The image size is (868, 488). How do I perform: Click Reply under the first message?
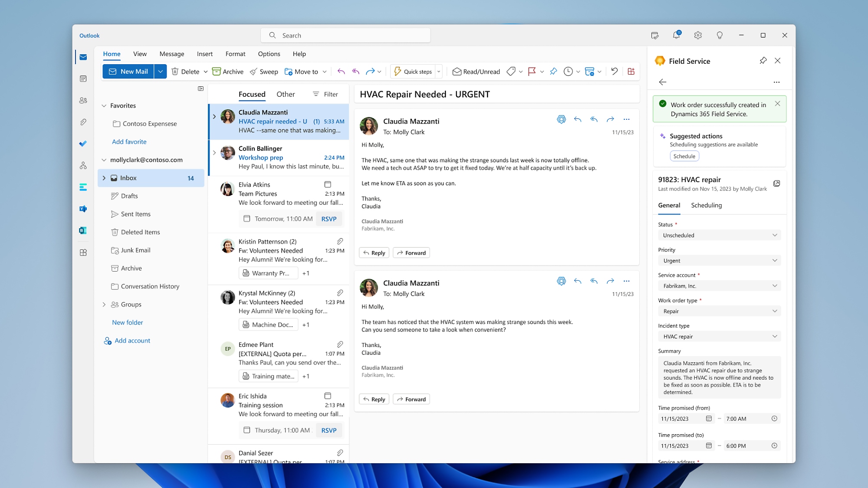click(374, 253)
